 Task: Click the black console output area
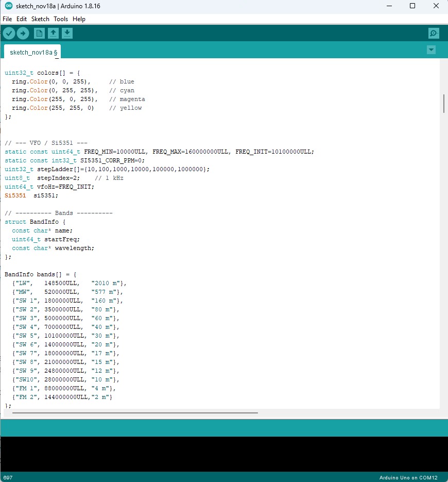pyautogui.click(x=223, y=454)
